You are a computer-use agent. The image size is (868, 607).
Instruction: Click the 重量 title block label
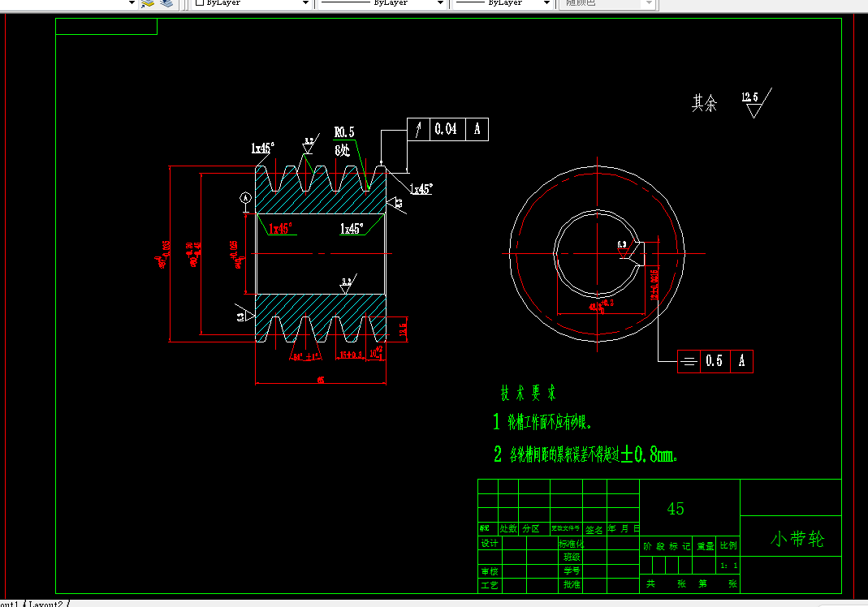[705, 546]
